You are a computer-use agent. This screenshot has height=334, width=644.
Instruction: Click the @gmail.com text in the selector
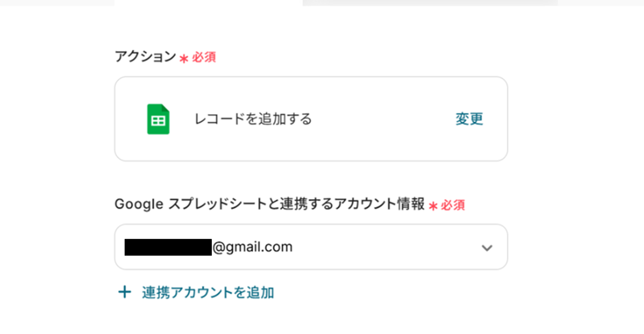(252, 247)
